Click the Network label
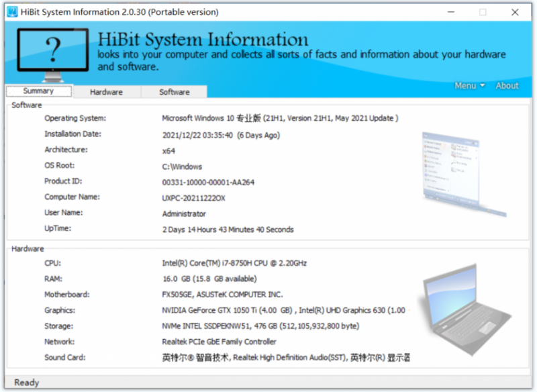Image resolution: width=537 pixels, height=392 pixels. (x=59, y=342)
